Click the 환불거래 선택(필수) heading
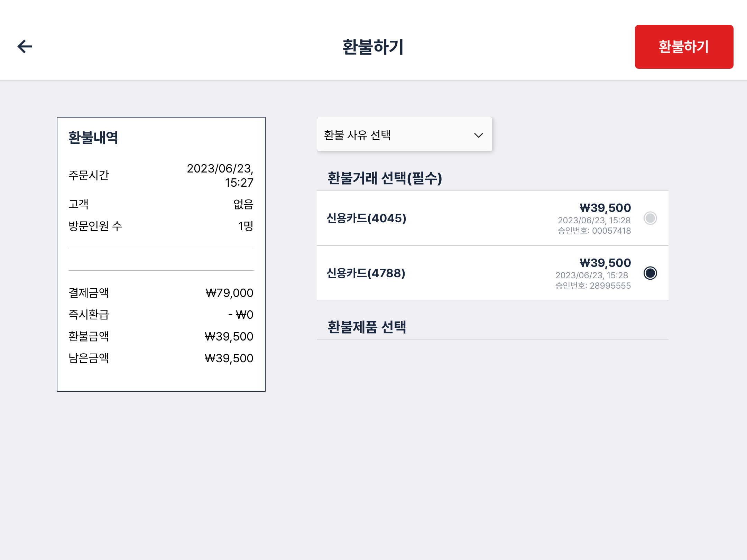 click(x=385, y=178)
